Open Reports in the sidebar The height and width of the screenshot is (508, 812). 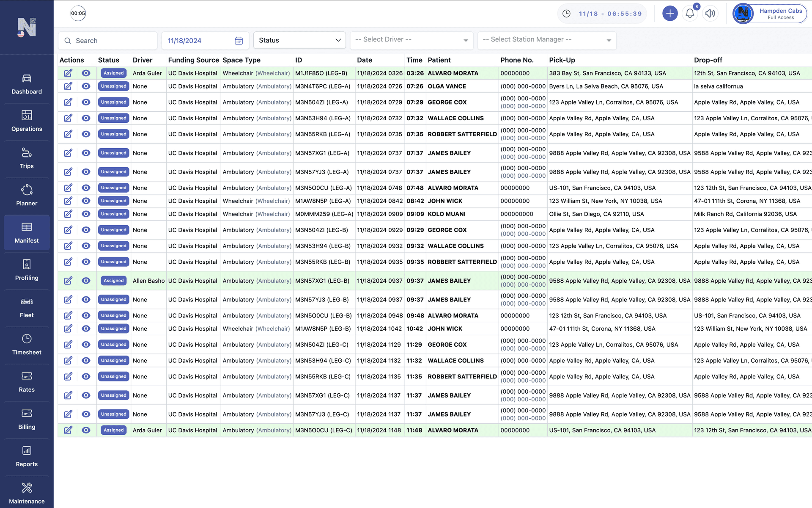(x=27, y=457)
